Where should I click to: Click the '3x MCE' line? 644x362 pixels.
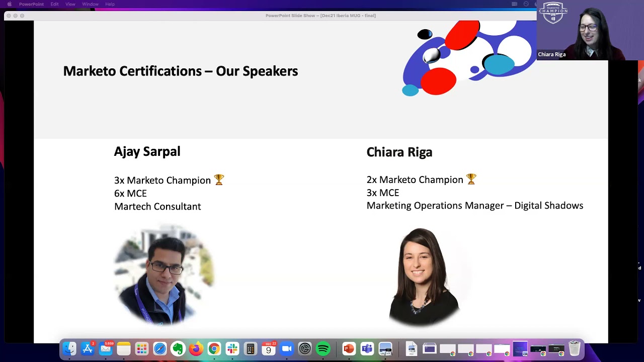383,193
